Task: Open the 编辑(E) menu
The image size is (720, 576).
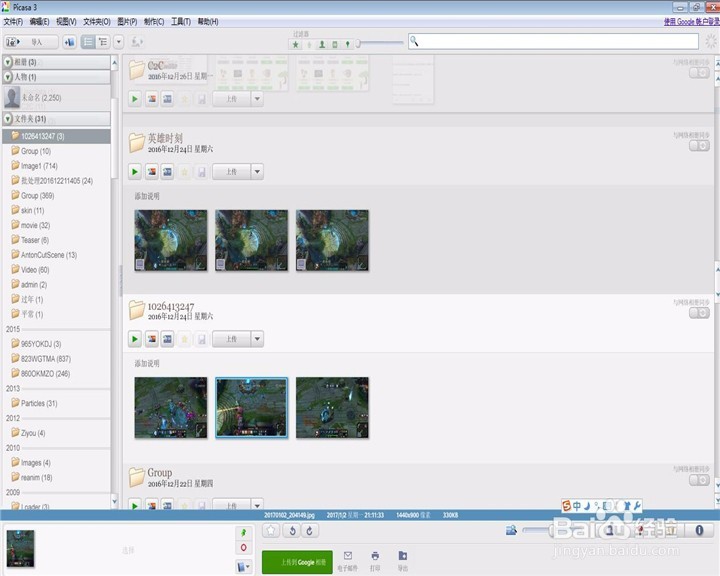Action: [39, 22]
